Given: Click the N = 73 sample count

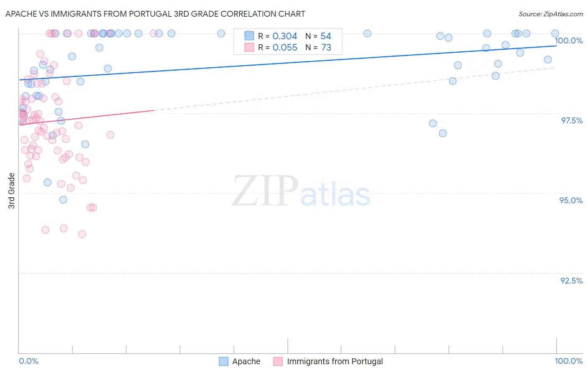Looking at the screenshot, I should click(x=318, y=47).
